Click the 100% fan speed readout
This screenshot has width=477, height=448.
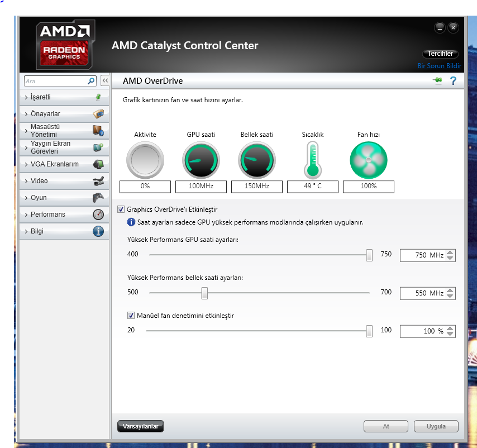tap(369, 187)
